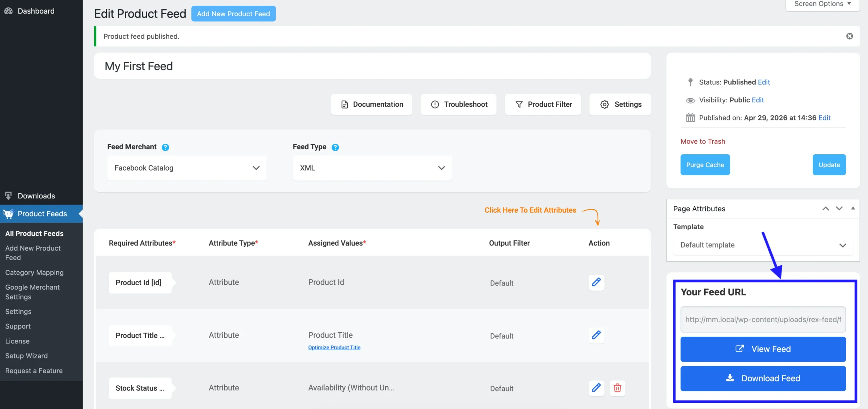The height and width of the screenshot is (409, 868).
Task: Open the Product Filter funnel button
Action: [x=543, y=104]
